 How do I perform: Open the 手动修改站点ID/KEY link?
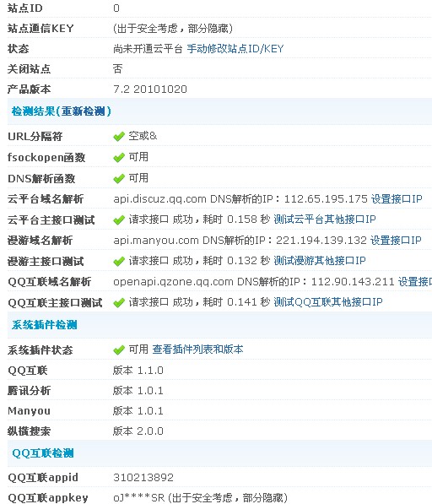[235, 49]
